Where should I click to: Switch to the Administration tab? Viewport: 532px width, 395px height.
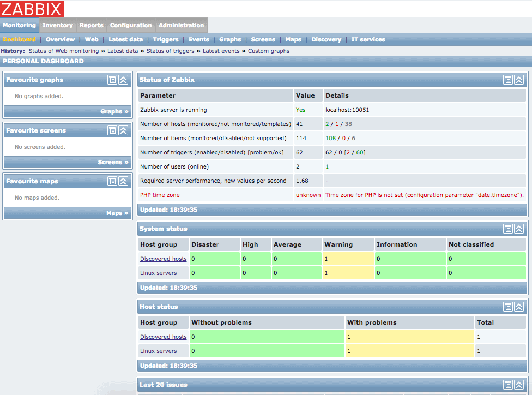(x=181, y=26)
